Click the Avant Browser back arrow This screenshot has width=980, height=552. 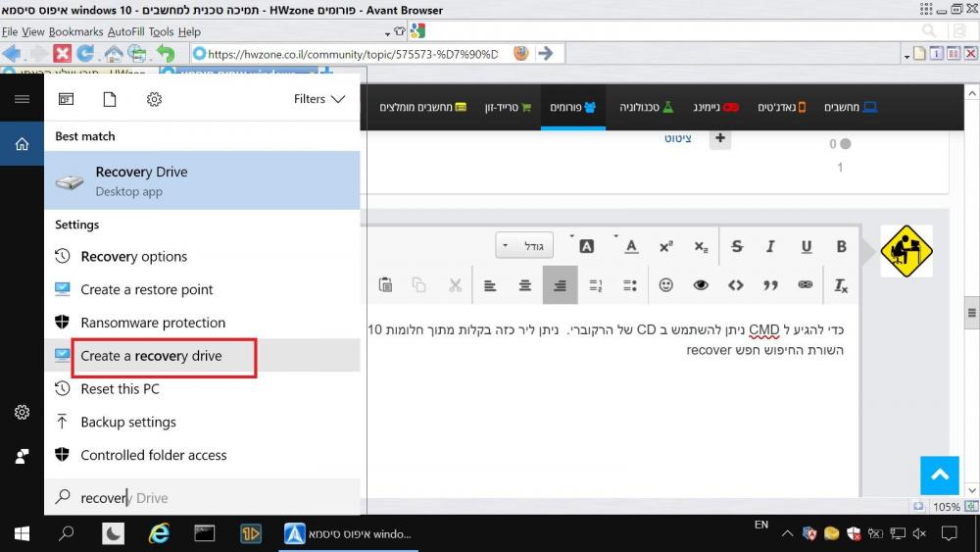[x=12, y=53]
